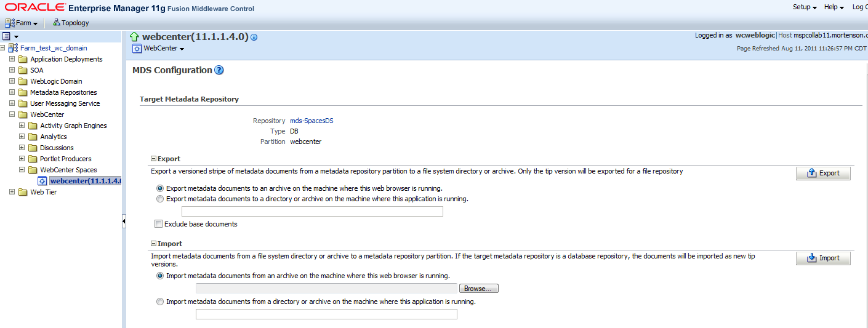
Task: Click the Browse... button
Action: click(x=479, y=289)
